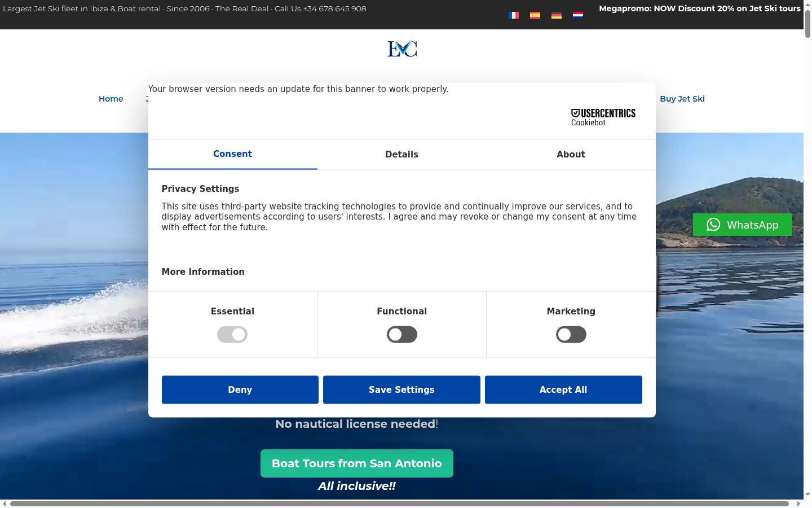Expand the More Information link
Viewport: 812px width, 508px height.
(203, 272)
